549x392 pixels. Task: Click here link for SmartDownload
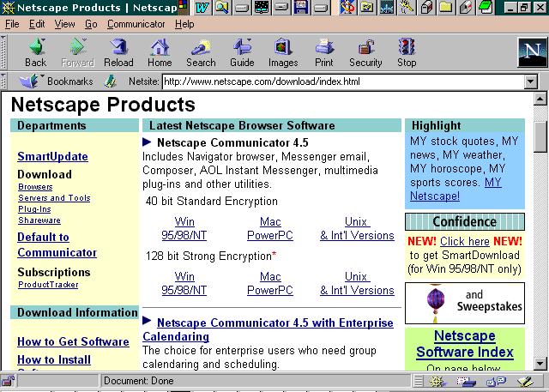pos(465,241)
